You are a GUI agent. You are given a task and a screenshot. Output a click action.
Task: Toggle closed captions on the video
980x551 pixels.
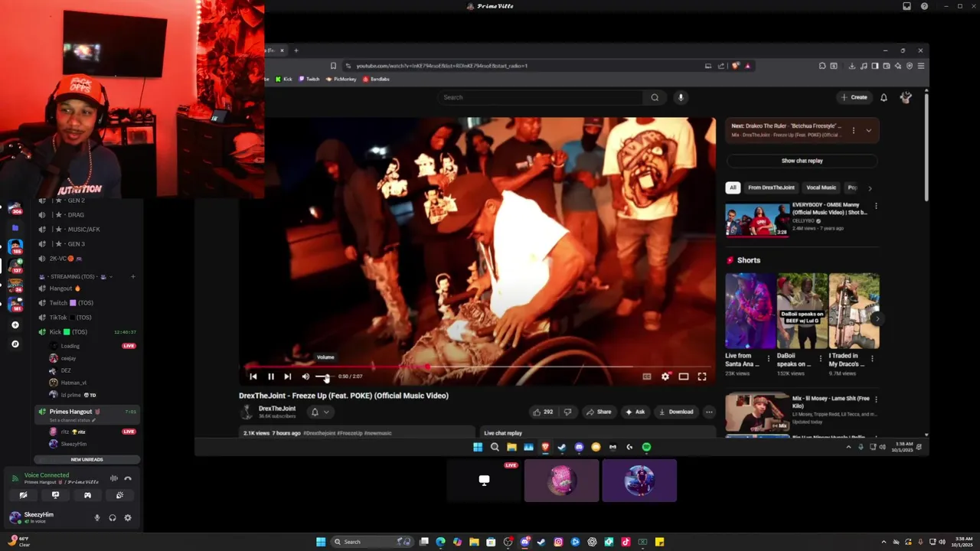[x=647, y=377]
